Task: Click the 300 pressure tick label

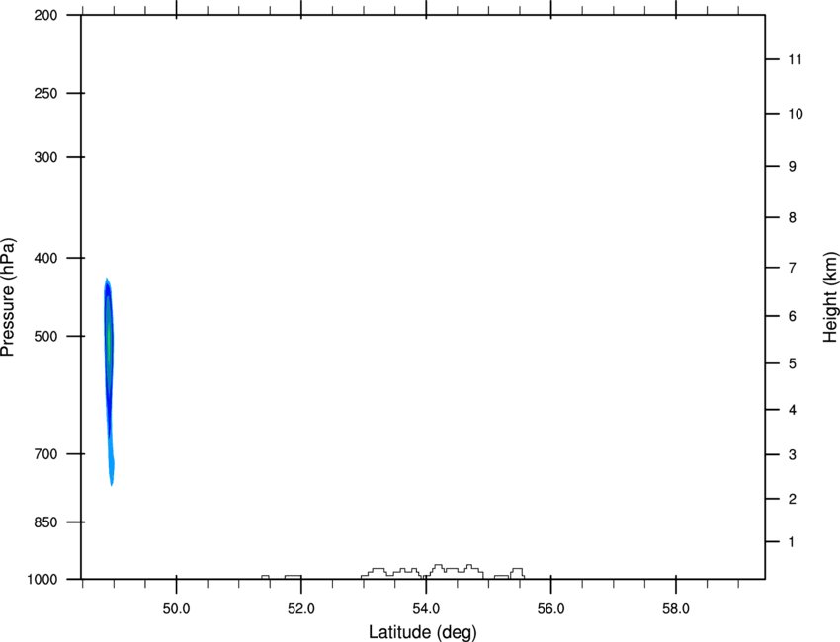Action: 45,157
